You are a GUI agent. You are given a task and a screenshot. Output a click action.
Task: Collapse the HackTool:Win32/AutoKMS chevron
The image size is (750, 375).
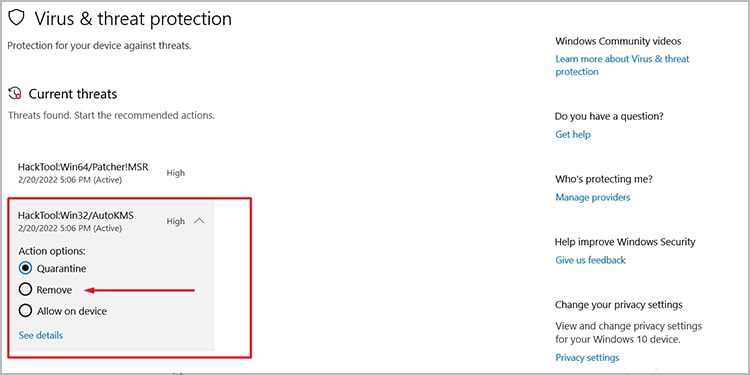(199, 221)
